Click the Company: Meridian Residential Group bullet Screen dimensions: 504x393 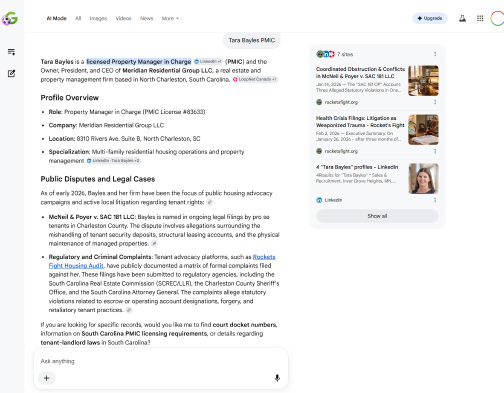[x=106, y=125]
